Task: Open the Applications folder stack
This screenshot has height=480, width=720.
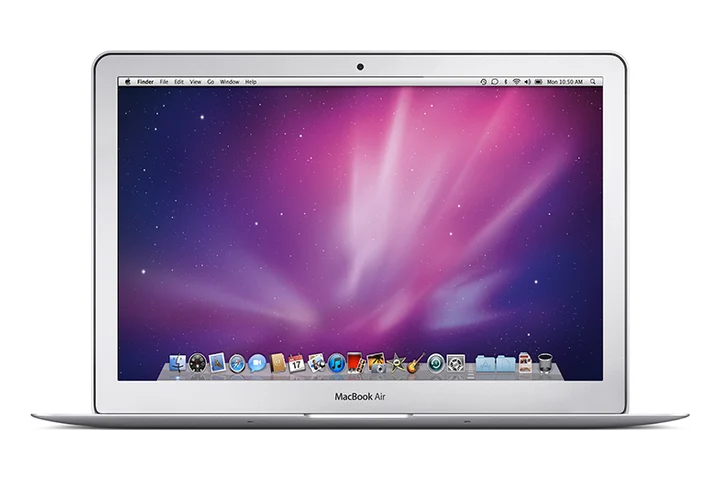Action: (x=485, y=363)
